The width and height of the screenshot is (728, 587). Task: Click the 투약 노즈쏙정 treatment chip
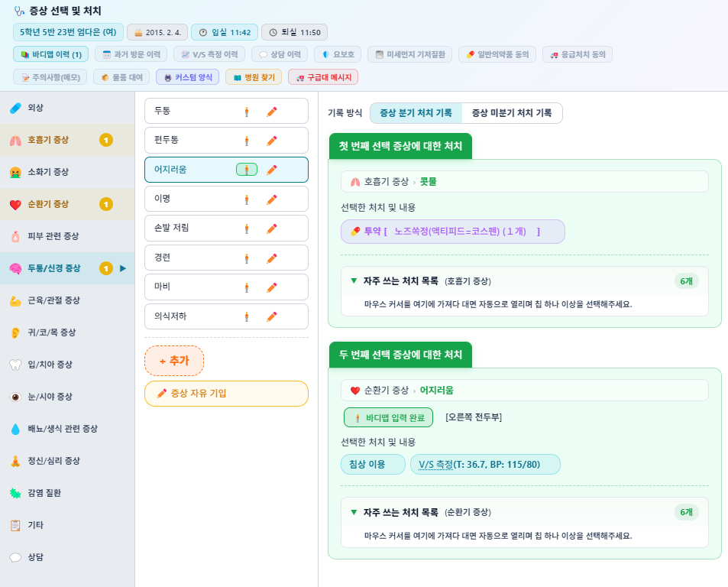point(453,232)
